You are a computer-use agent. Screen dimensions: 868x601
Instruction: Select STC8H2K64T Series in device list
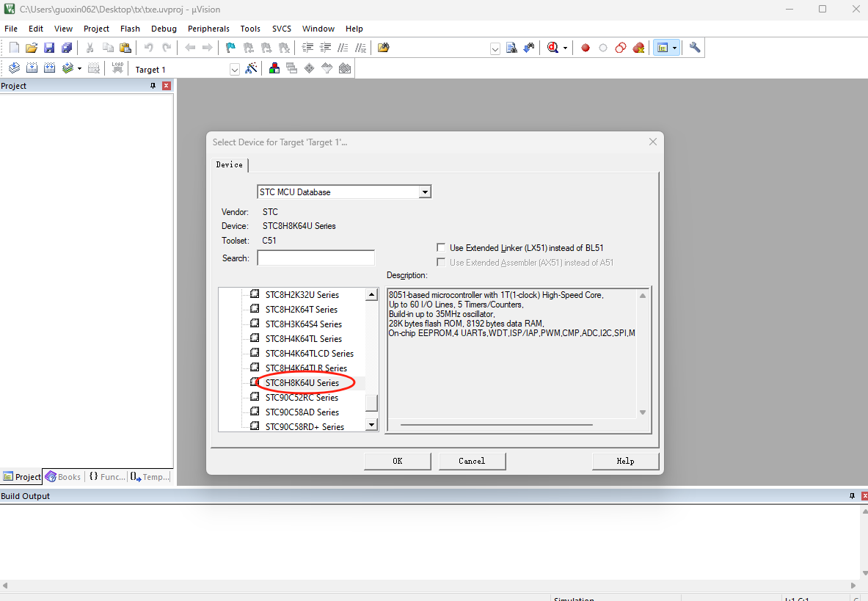(302, 310)
